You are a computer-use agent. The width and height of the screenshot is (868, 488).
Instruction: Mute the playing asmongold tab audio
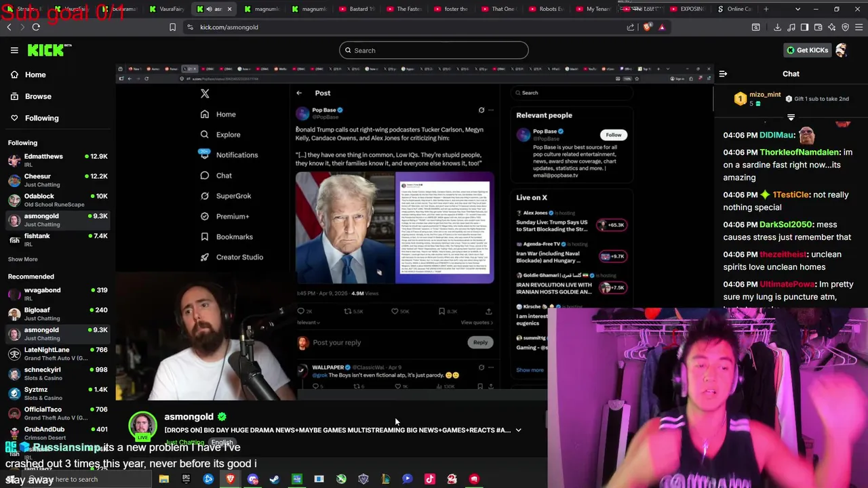point(209,9)
